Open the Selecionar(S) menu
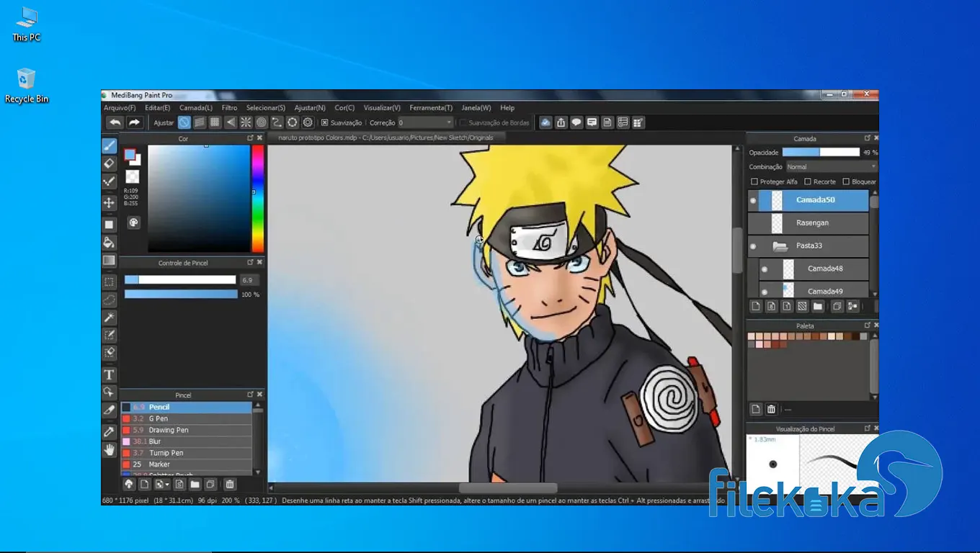This screenshot has width=980, height=553. click(x=266, y=107)
